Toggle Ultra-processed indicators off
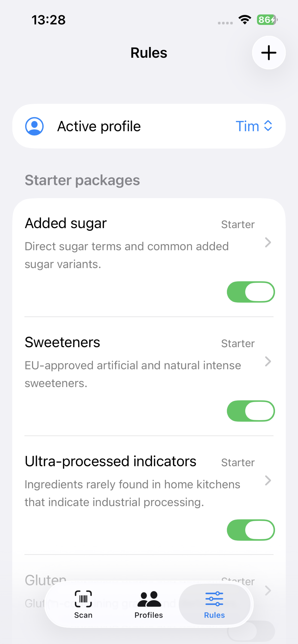The height and width of the screenshot is (644, 298). (251, 530)
